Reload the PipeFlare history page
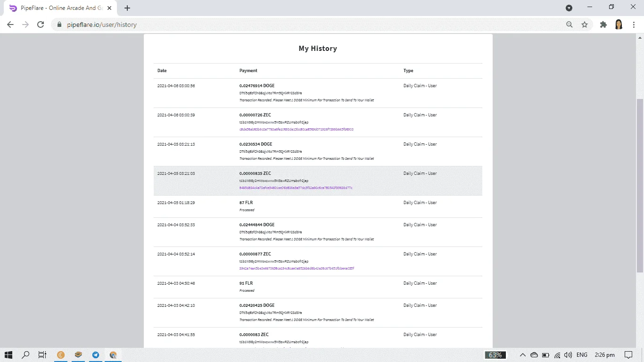This screenshot has width=644, height=362. click(41, 25)
